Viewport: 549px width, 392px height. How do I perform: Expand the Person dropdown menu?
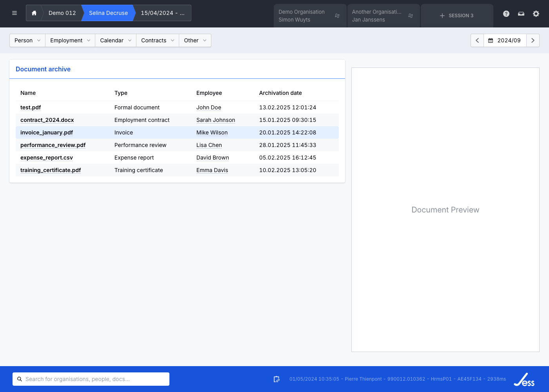point(27,40)
